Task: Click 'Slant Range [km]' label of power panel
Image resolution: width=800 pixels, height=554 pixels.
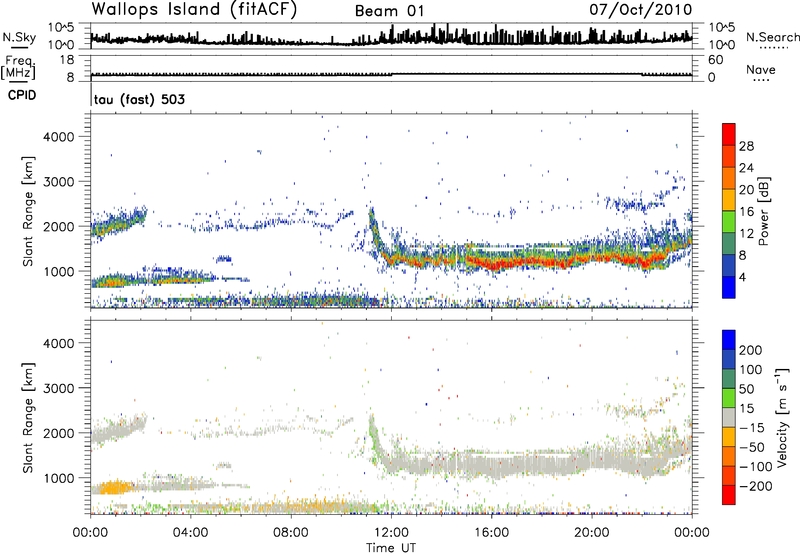Action: pos(28,211)
